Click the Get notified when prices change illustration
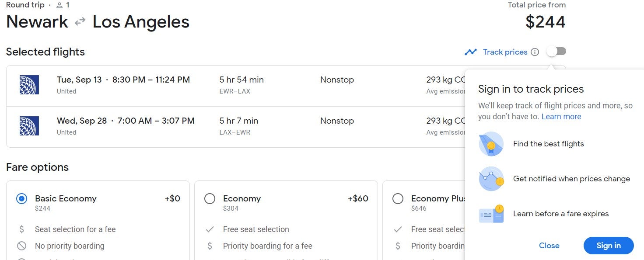 tap(491, 179)
